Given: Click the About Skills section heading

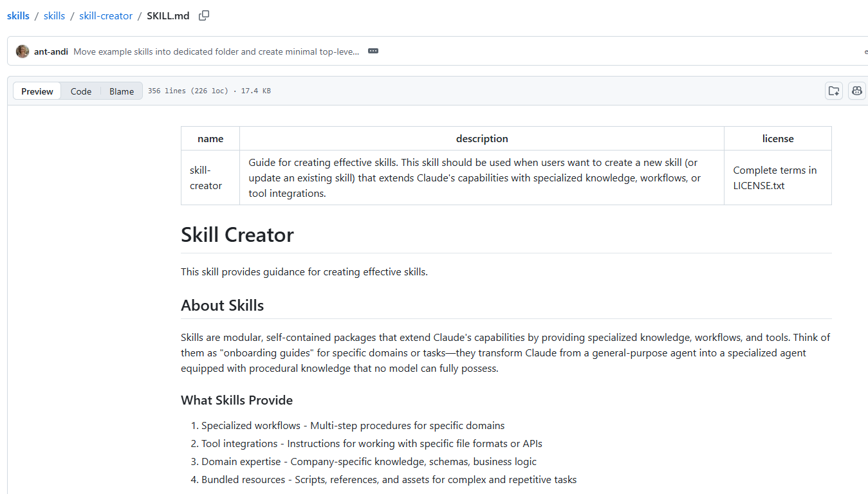Looking at the screenshot, I should 223,306.
